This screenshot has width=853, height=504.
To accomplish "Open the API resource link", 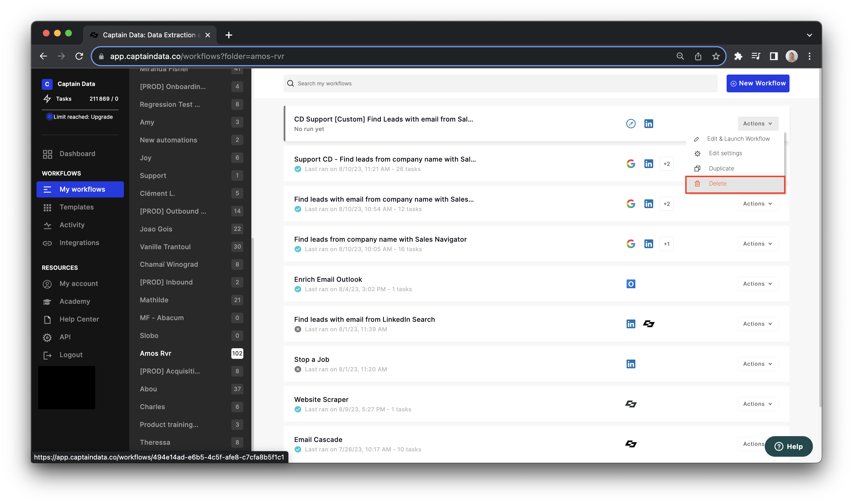I will pyautogui.click(x=65, y=337).
